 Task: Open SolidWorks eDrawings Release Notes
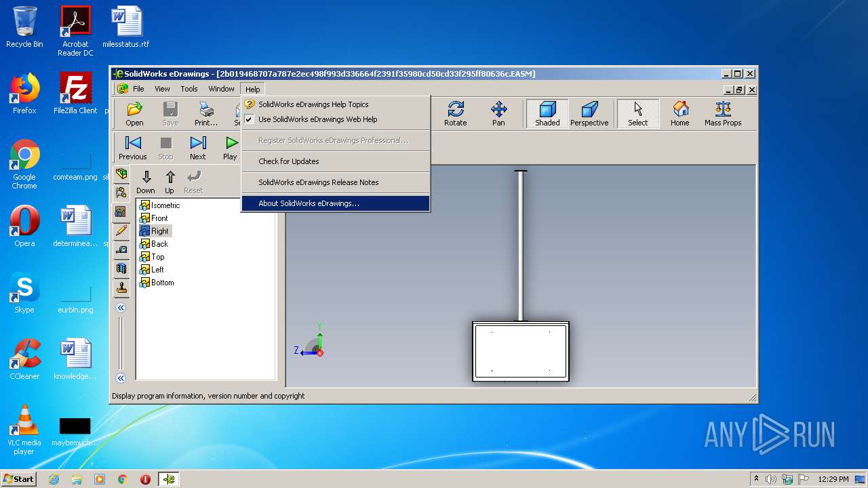pyautogui.click(x=336, y=182)
